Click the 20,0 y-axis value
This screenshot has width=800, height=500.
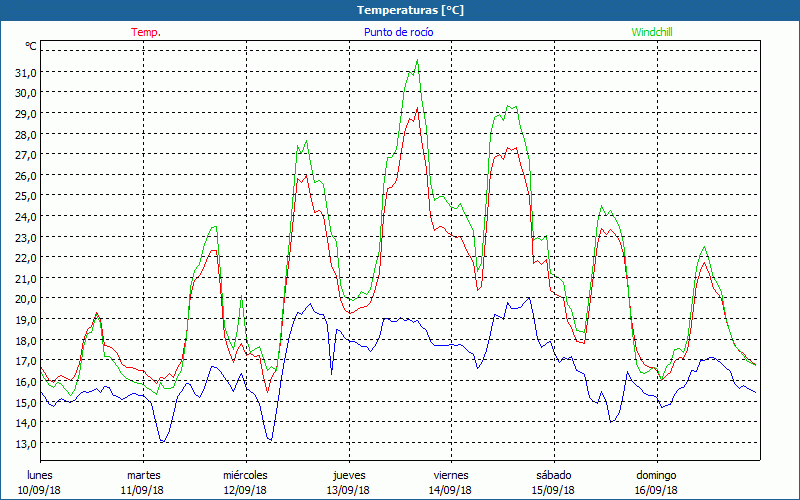click(x=26, y=299)
